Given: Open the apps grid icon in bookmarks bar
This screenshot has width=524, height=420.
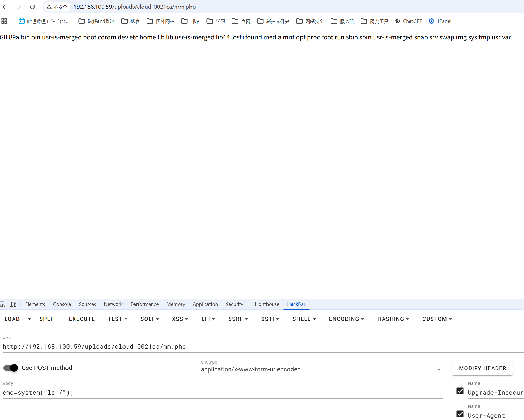Looking at the screenshot, I should pyautogui.click(x=4, y=21).
